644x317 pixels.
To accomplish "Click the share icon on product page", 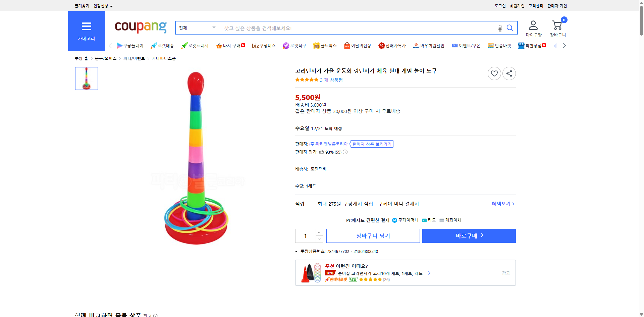I will pos(509,73).
